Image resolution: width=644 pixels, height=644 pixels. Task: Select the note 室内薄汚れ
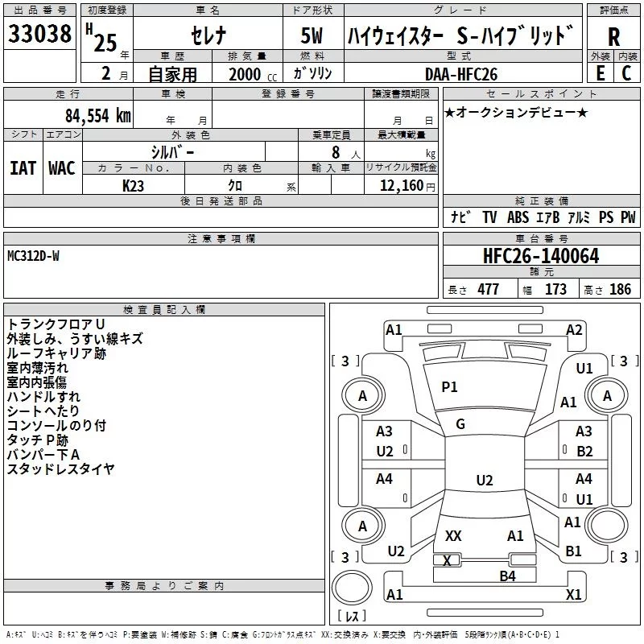(37, 368)
